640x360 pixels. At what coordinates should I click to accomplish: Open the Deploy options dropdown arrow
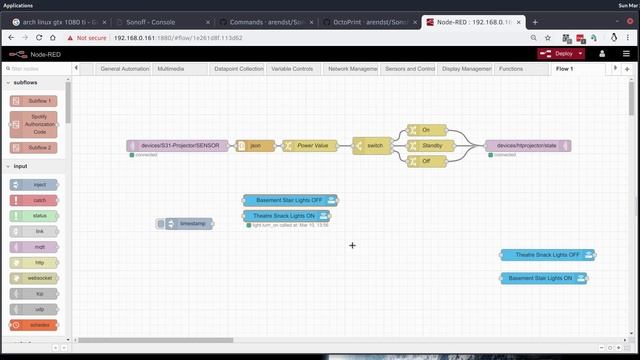coord(580,53)
